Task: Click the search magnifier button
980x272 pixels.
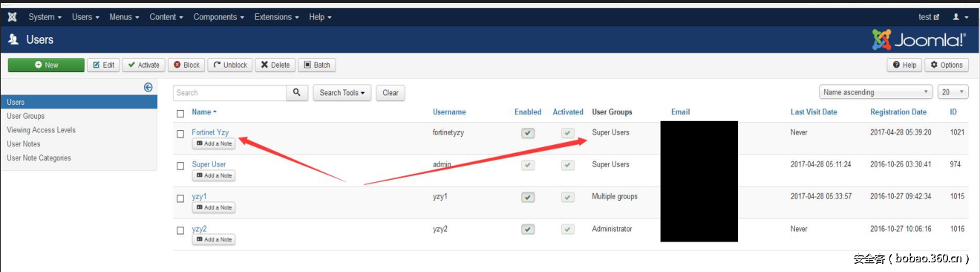Action: point(297,93)
